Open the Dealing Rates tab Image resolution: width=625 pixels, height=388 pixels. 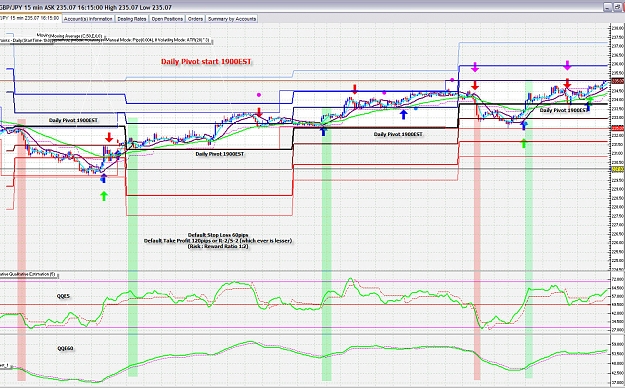(x=132, y=19)
